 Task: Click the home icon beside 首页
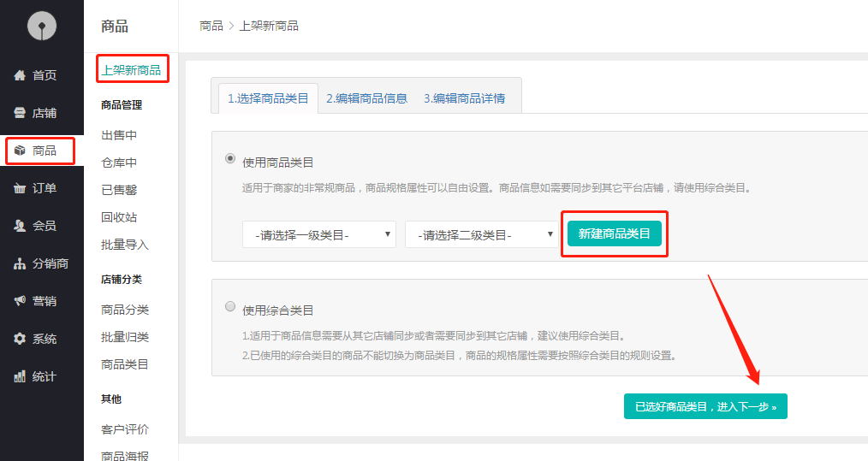click(20, 75)
